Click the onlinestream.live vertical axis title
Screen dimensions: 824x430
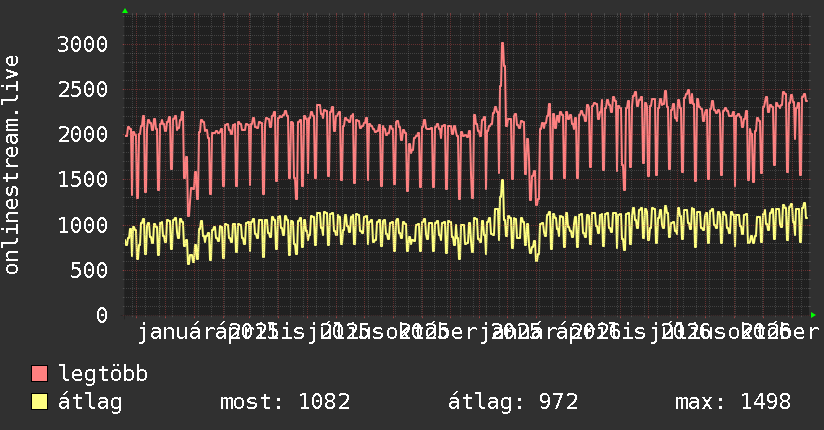pyautogui.click(x=11, y=165)
